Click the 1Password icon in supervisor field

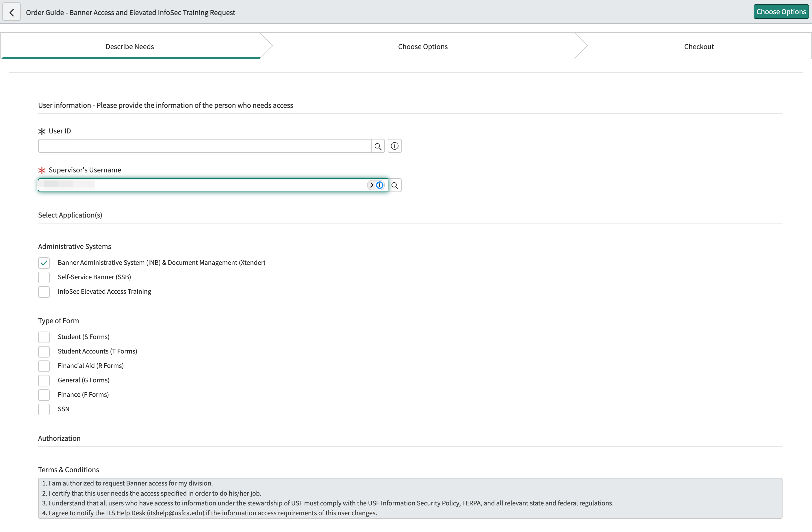click(380, 185)
